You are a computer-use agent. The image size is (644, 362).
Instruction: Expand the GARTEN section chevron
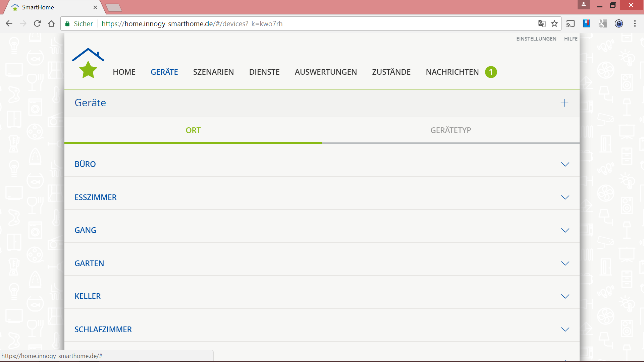[x=565, y=263]
